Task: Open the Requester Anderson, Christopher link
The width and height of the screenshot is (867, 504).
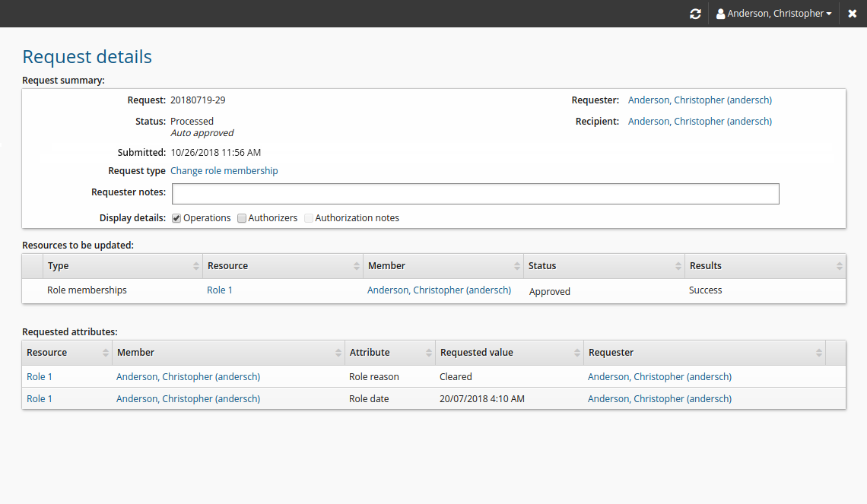Action: coord(700,100)
